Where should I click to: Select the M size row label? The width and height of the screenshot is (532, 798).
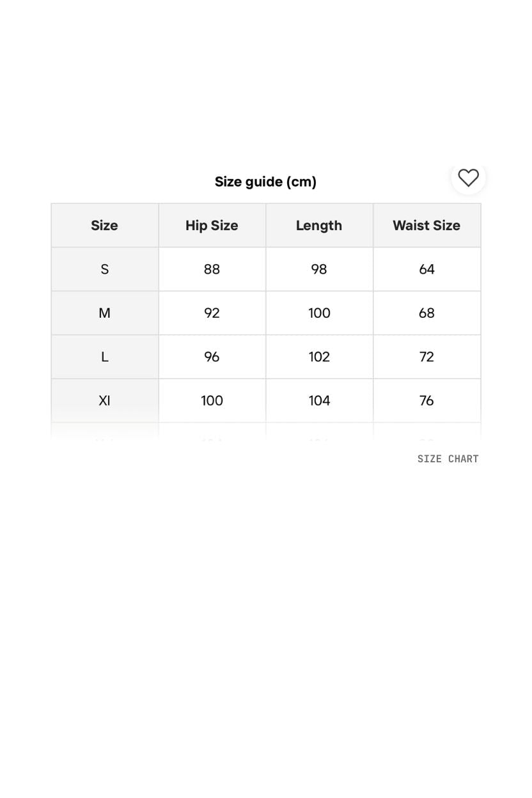click(x=104, y=313)
